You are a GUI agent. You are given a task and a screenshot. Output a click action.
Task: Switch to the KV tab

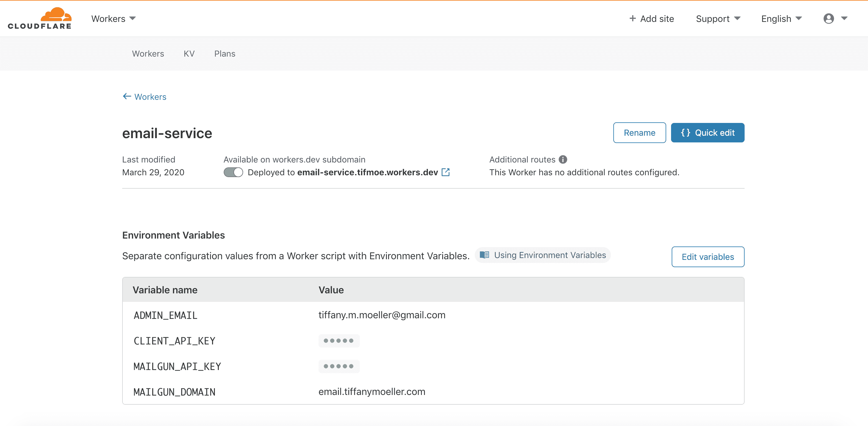click(189, 54)
